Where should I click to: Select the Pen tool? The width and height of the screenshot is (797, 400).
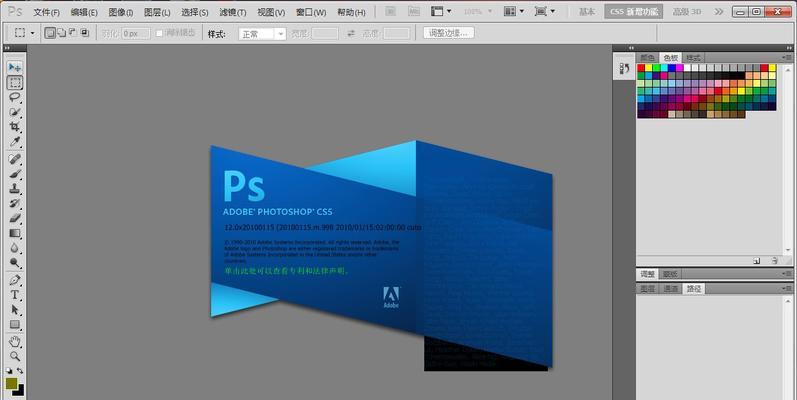pos(15,280)
